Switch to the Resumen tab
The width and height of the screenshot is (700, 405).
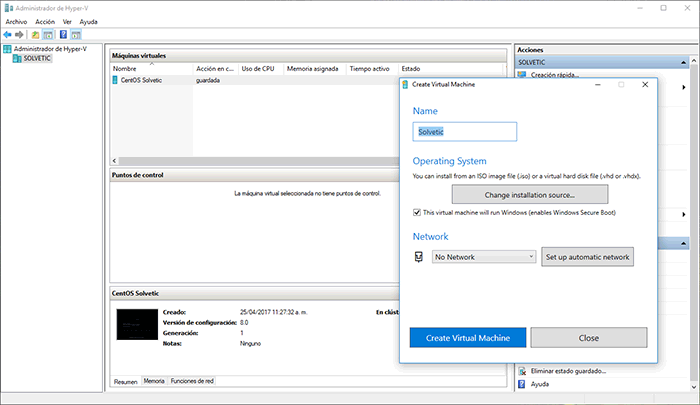125,382
